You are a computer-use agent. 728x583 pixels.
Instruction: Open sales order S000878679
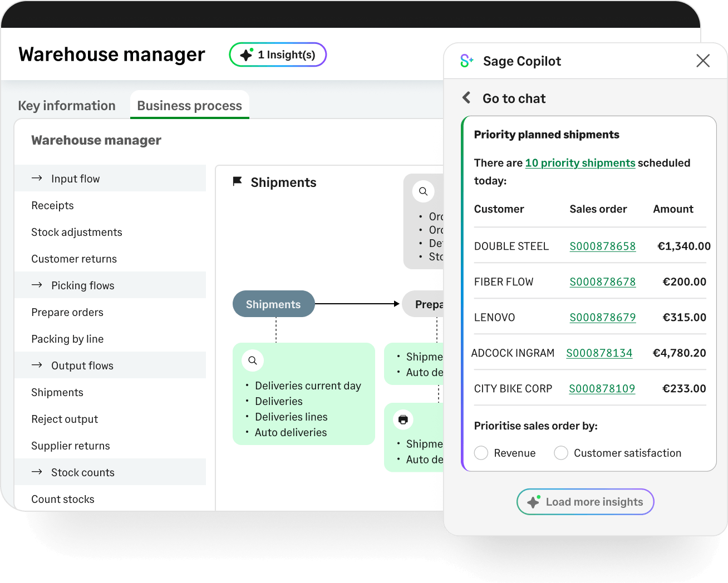pyautogui.click(x=603, y=318)
